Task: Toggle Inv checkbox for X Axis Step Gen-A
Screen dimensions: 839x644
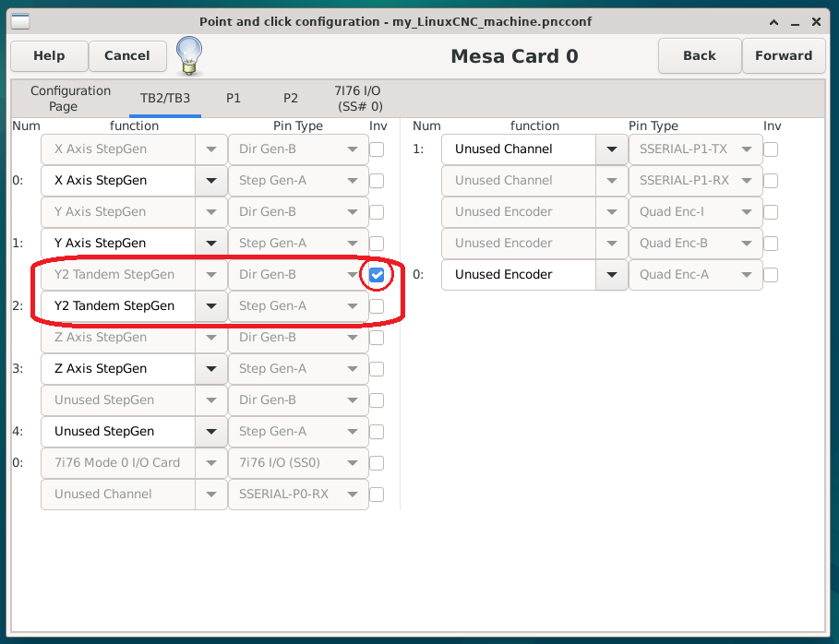Action: (377, 181)
